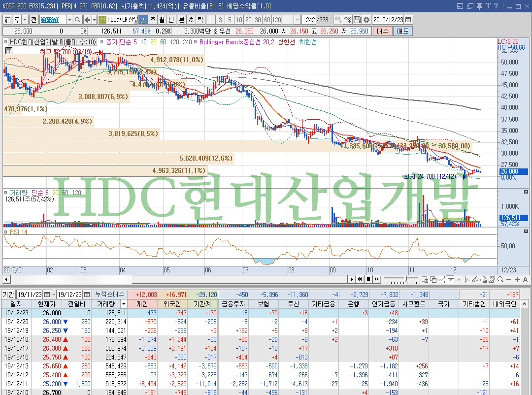Close the RSI panel with x

526,231
